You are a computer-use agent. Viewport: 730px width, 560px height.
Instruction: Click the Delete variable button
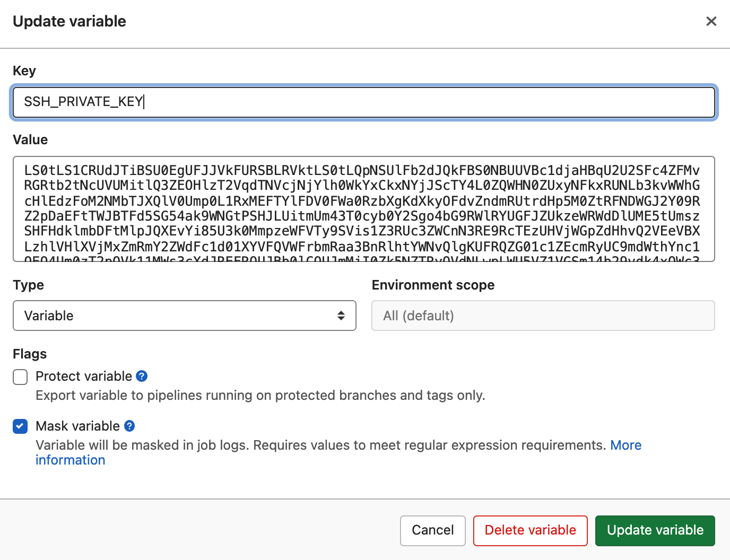(530, 530)
